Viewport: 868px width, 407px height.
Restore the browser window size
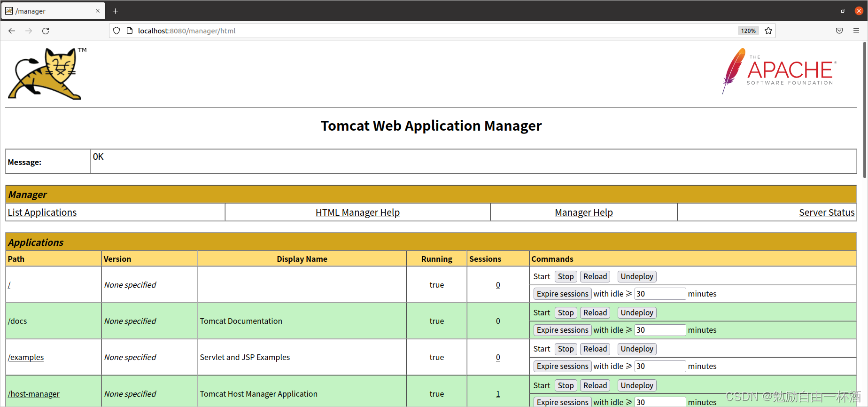tap(843, 11)
